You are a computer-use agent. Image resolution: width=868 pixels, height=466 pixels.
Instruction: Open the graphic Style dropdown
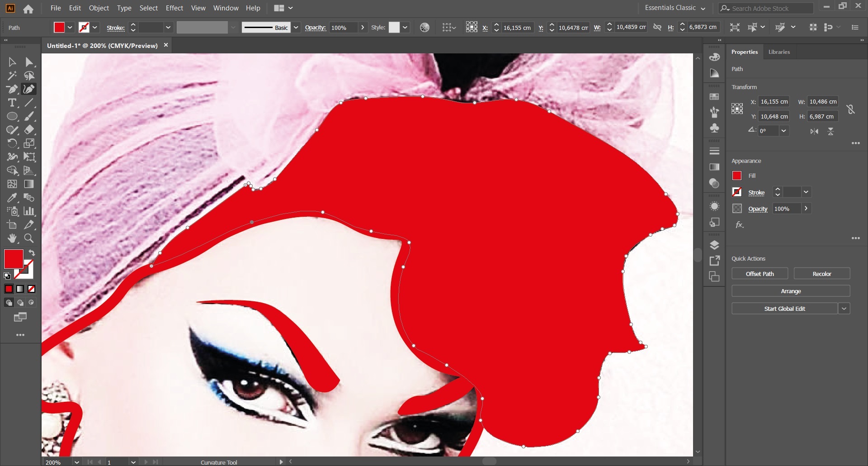(405, 28)
